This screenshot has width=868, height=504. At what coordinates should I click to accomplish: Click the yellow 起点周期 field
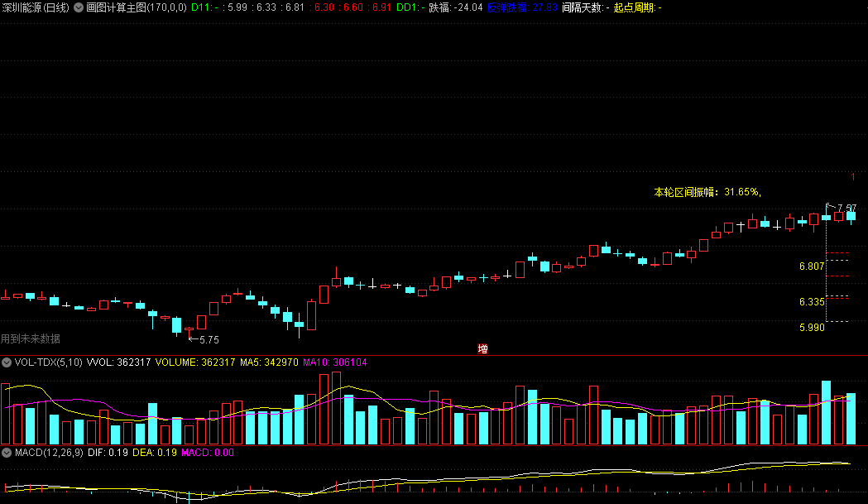[x=637, y=7]
